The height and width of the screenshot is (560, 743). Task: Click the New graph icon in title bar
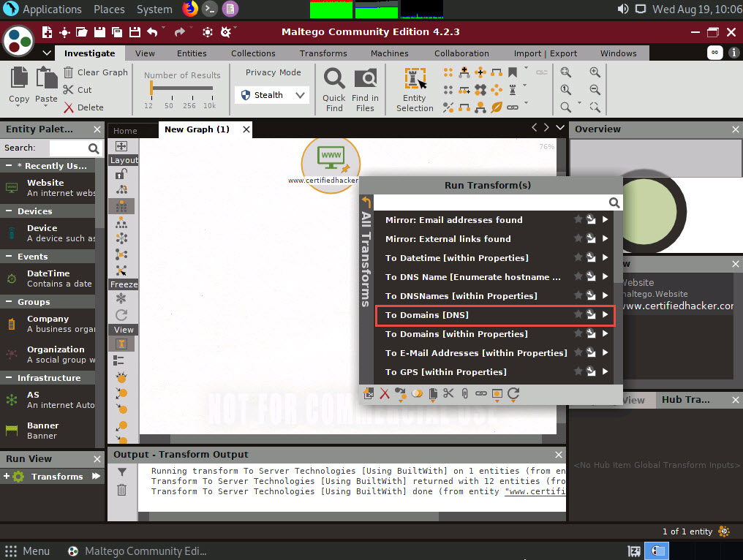click(47, 31)
